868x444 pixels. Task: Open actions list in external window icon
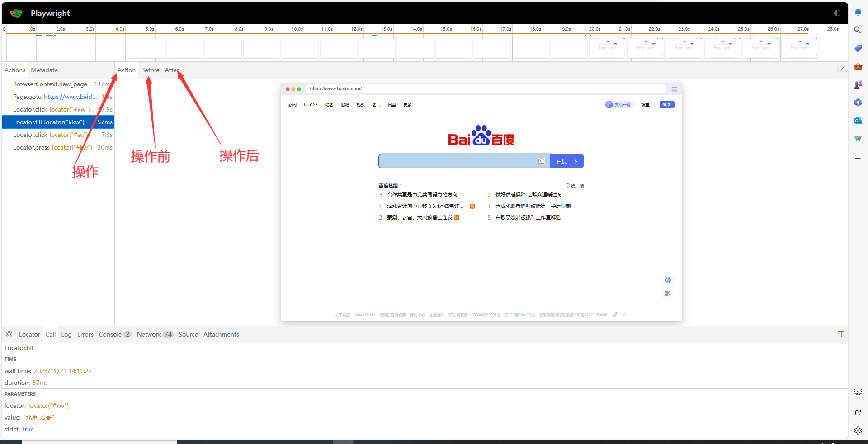point(841,70)
